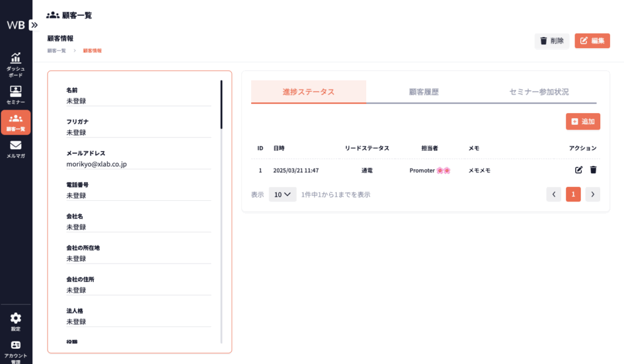Go to next page with right chevron
Screen dimensions: 624x364
click(593, 195)
